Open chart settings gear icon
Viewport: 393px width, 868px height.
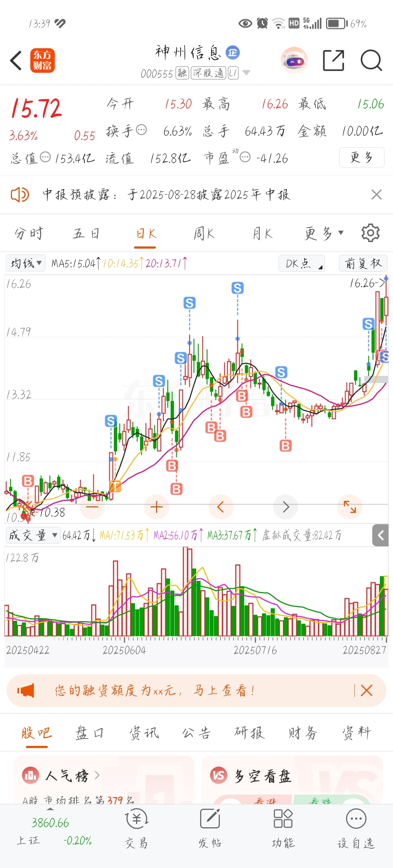pyautogui.click(x=370, y=233)
